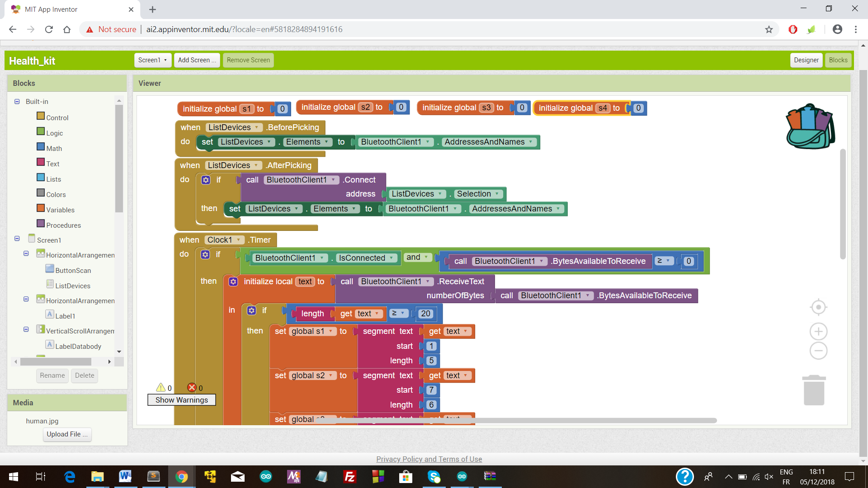868x488 pixels.
Task: Click the center workspace crosshair icon
Action: pyautogui.click(x=818, y=307)
